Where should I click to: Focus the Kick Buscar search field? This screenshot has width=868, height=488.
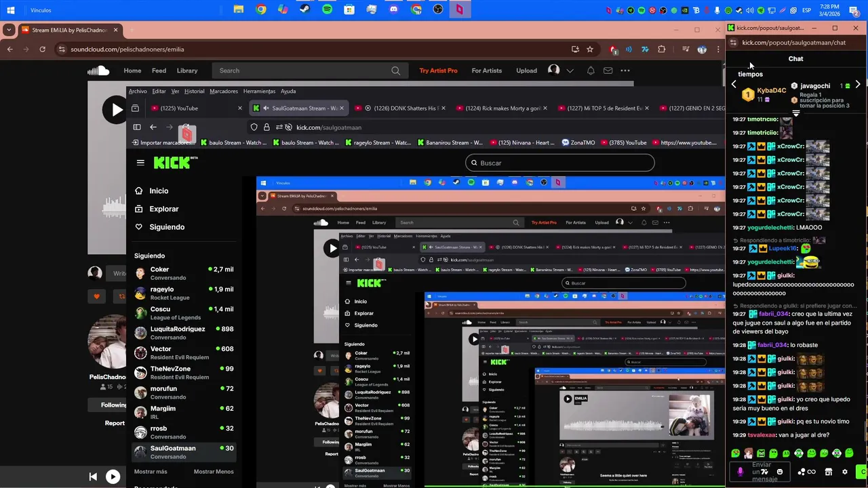[x=560, y=163]
